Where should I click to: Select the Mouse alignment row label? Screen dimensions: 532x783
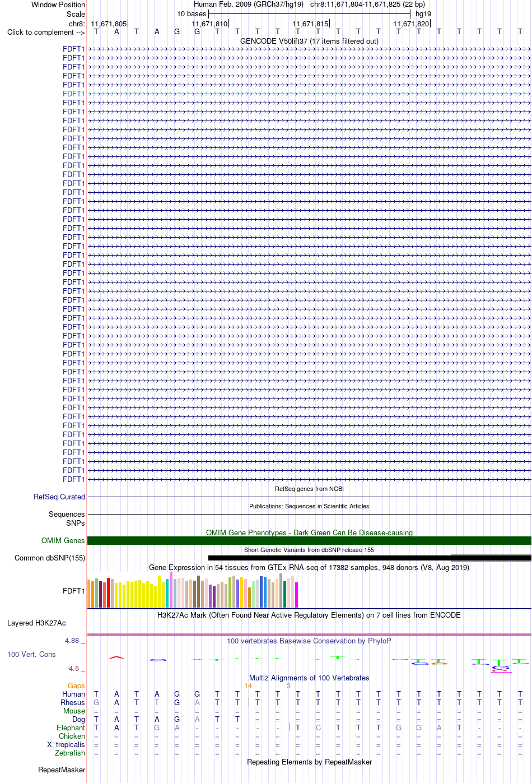pyautogui.click(x=74, y=711)
